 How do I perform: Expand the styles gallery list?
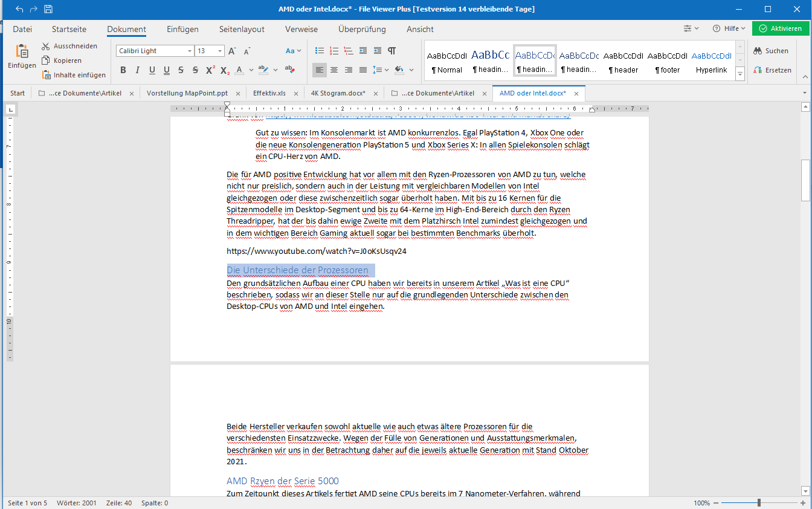pos(740,74)
